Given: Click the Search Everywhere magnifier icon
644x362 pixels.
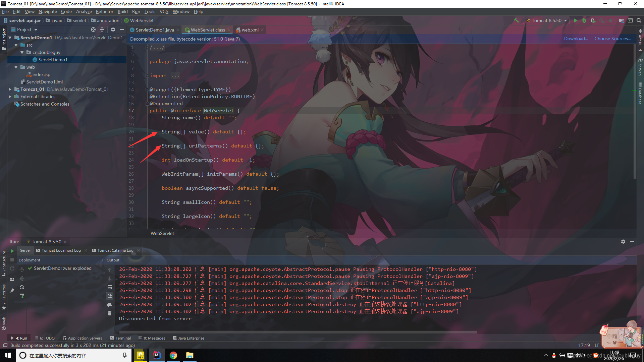Looking at the screenshot, I should click(639, 20).
